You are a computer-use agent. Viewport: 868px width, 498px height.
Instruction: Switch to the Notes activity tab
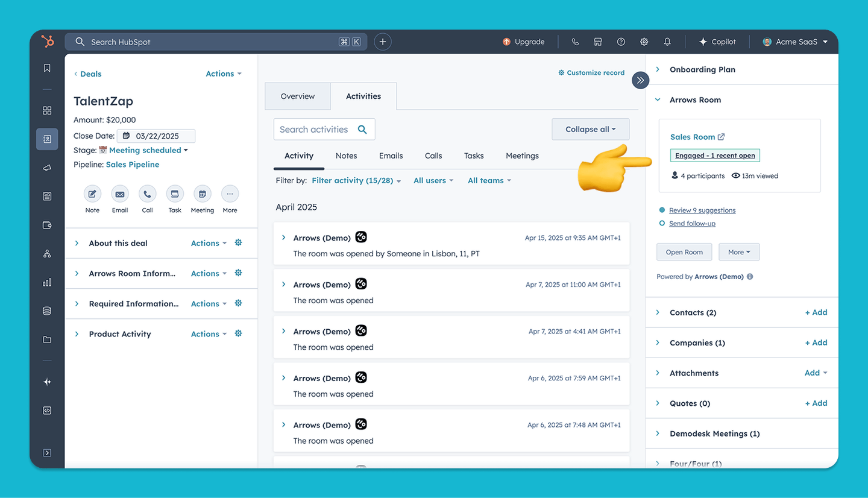click(346, 156)
